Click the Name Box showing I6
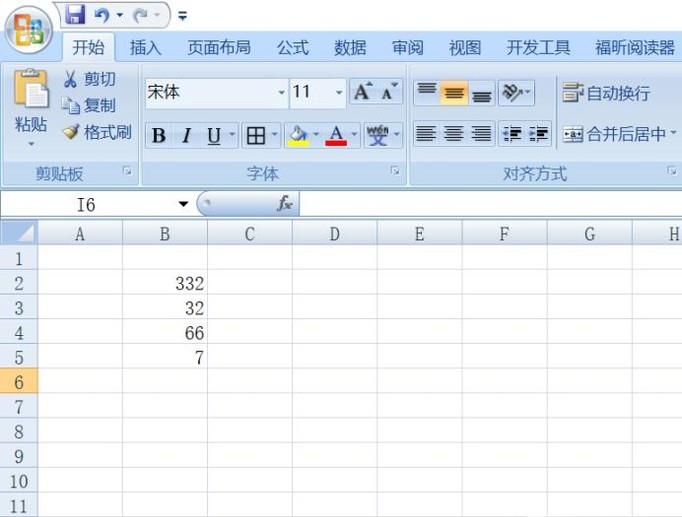 [86, 204]
